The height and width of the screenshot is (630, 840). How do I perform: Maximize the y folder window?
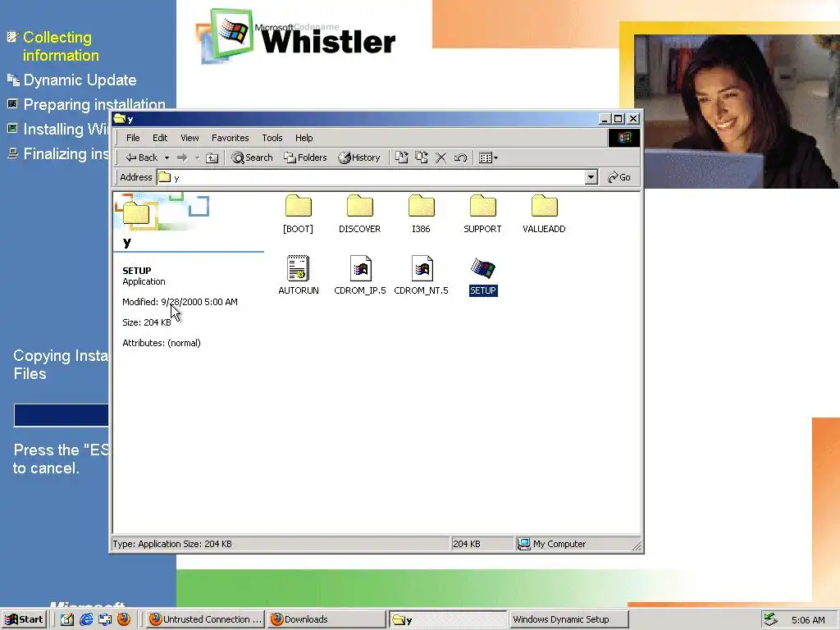(619, 118)
